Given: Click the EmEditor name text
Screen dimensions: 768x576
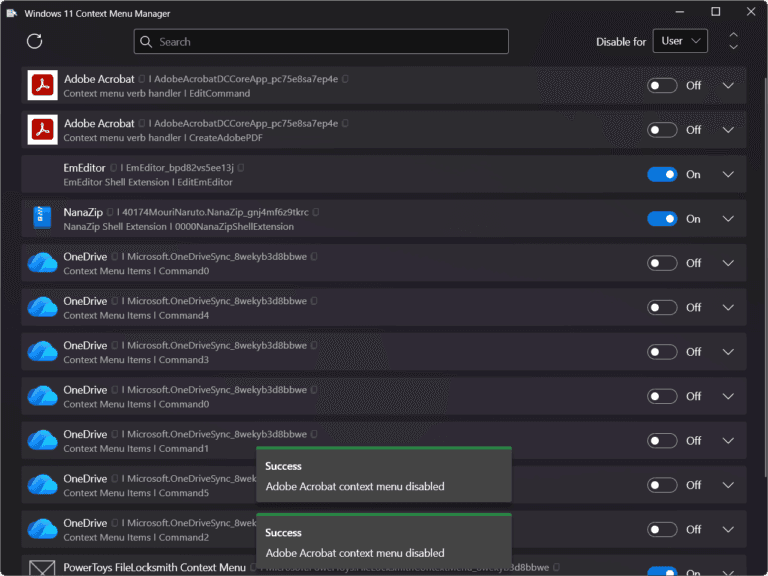Looking at the screenshot, I should [84, 168].
